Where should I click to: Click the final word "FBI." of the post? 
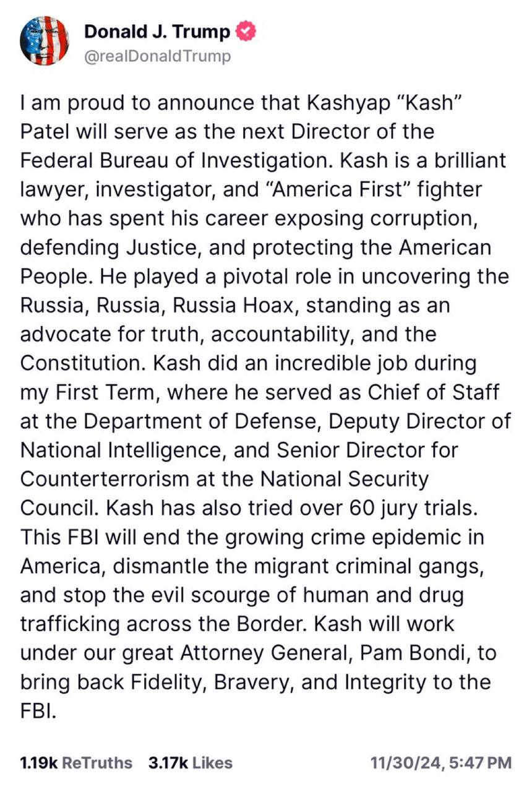(38, 711)
